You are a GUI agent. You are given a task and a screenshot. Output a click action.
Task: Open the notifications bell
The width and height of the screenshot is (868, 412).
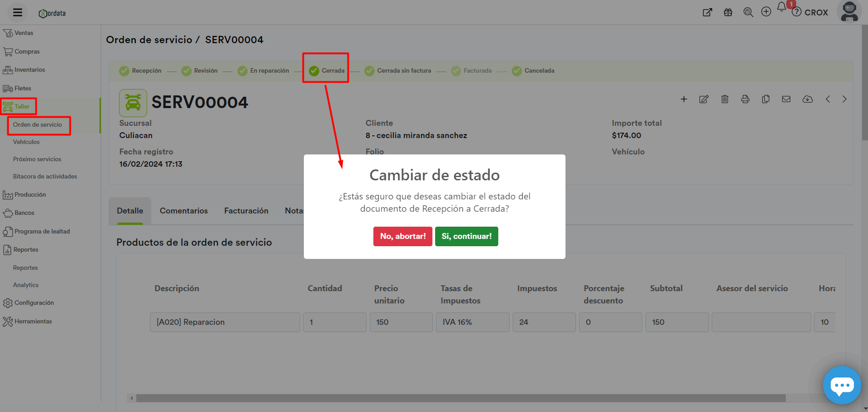click(781, 7)
